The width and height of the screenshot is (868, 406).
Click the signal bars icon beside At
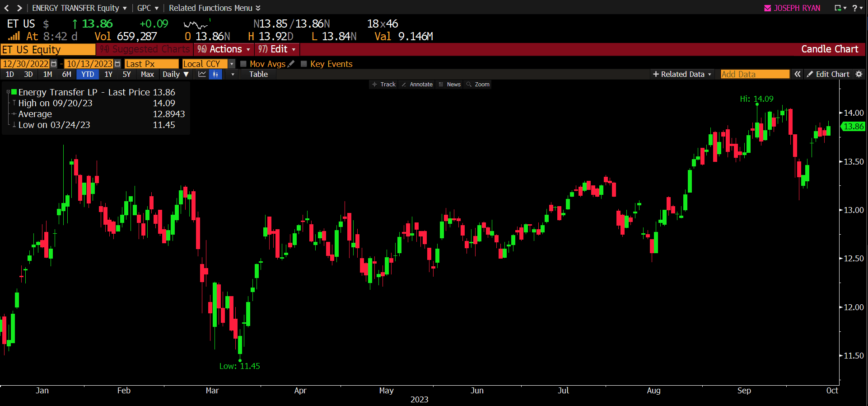[x=14, y=36]
